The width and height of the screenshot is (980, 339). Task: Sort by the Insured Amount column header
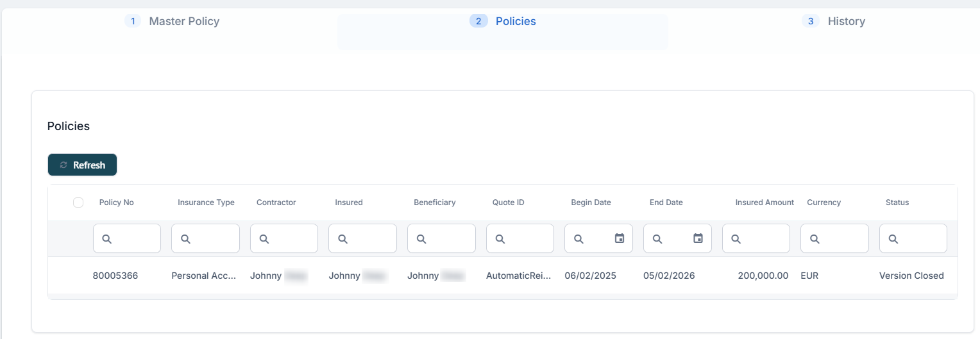click(764, 203)
